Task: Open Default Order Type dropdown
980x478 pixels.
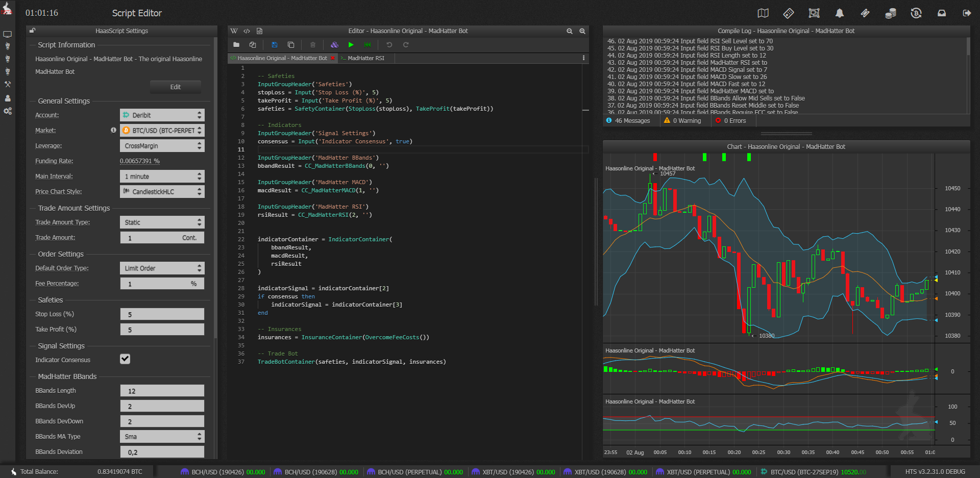Action: point(162,268)
